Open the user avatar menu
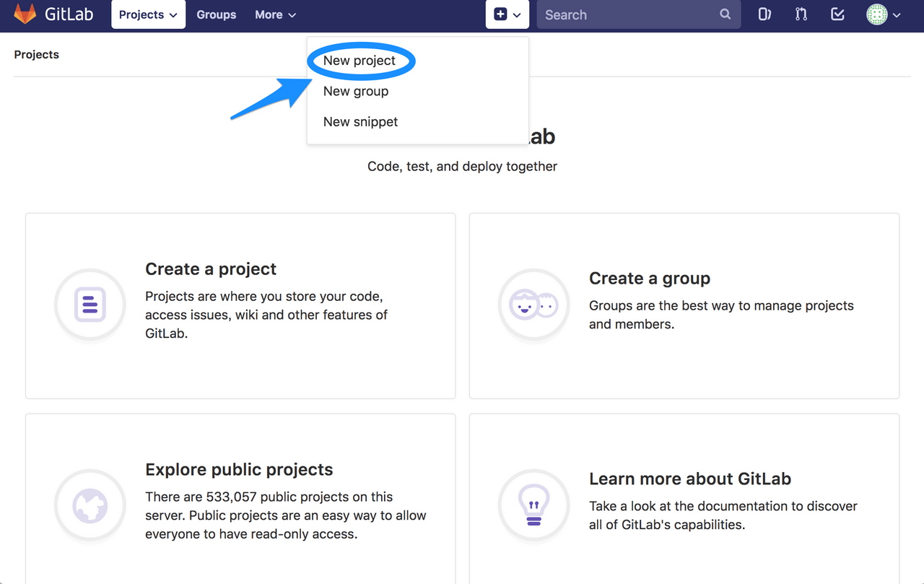Viewport: 924px width, 584px height. coord(884,14)
